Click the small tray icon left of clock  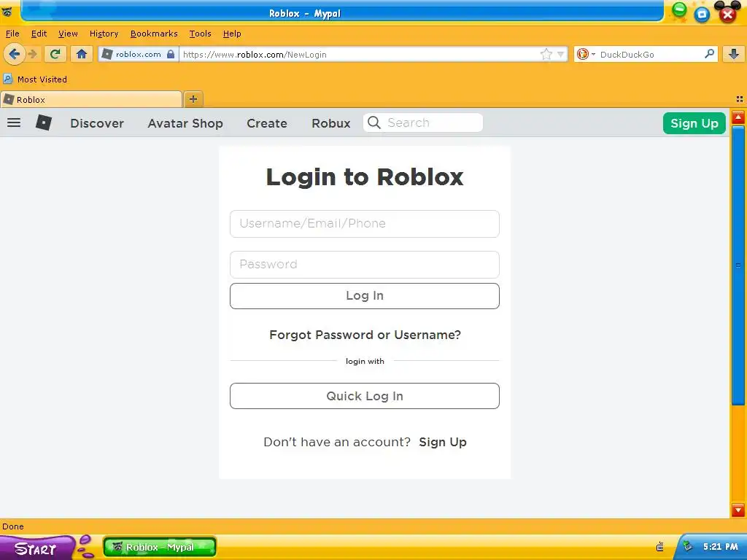659,547
